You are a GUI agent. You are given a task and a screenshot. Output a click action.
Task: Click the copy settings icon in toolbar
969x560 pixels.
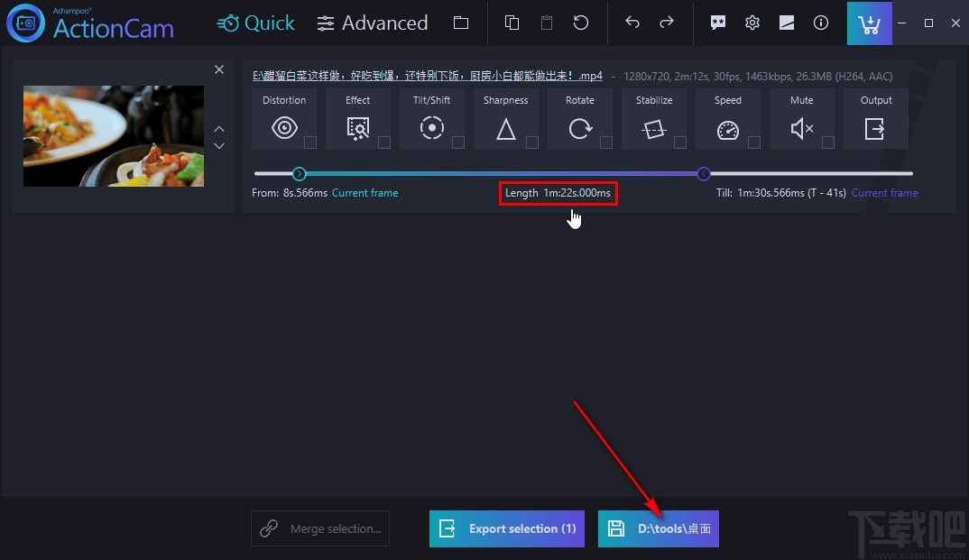tap(512, 23)
